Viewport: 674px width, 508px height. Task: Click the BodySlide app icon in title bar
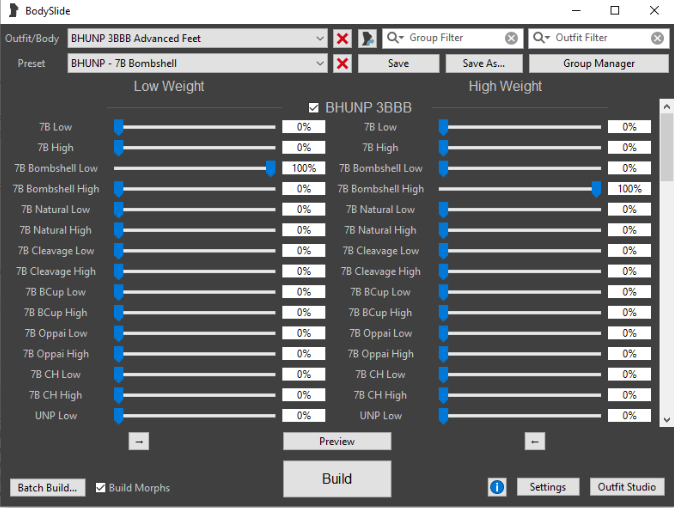[14, 10]
